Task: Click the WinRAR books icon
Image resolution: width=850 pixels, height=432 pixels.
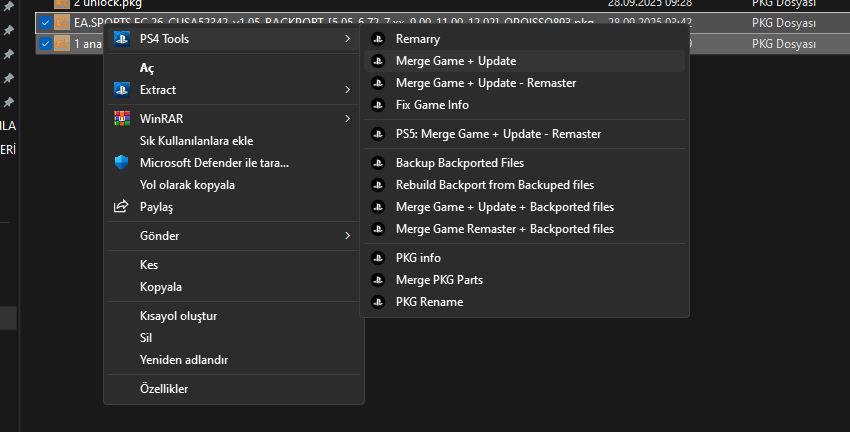Action: pyautogui.click(x=122, y=119)
